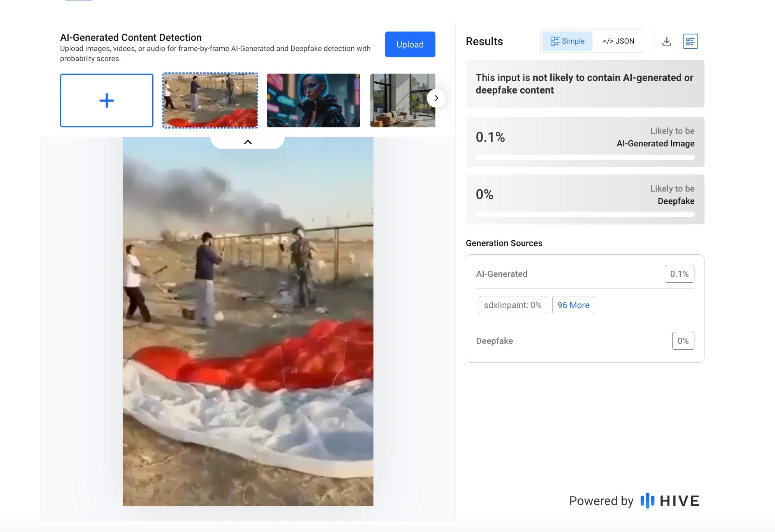Switch to Simple results view
The image size is (775, 532).
[x=567, y=41]
